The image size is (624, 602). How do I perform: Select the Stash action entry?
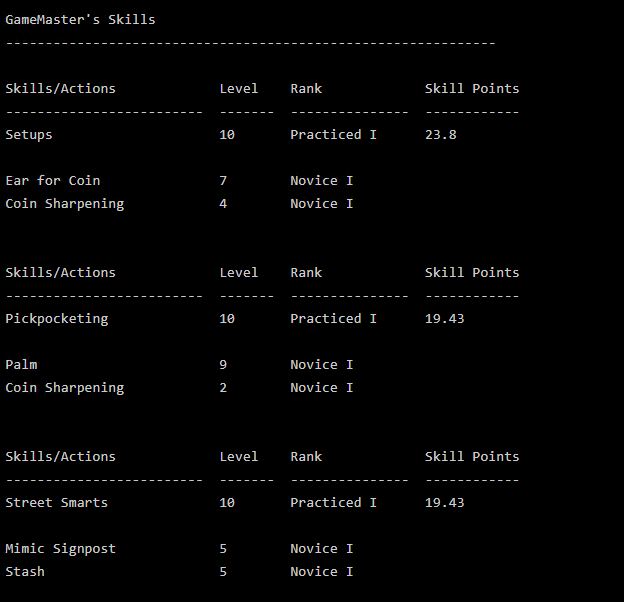25,572
